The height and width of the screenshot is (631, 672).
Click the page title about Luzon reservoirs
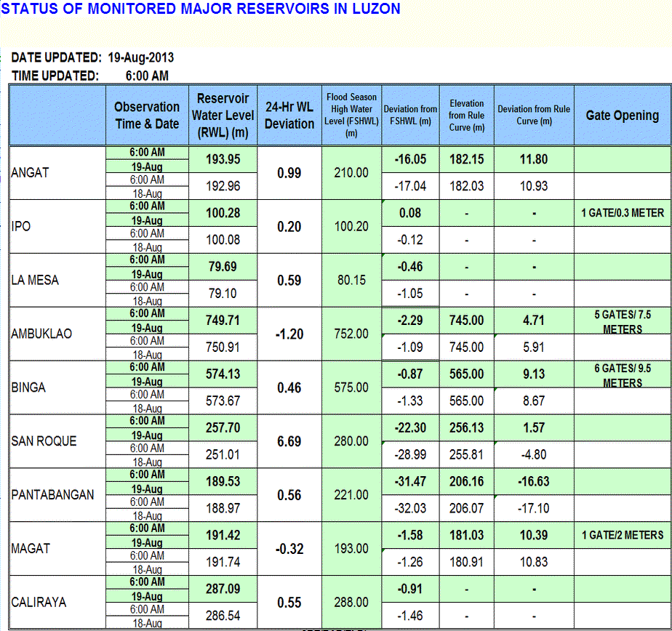(201, 9)
